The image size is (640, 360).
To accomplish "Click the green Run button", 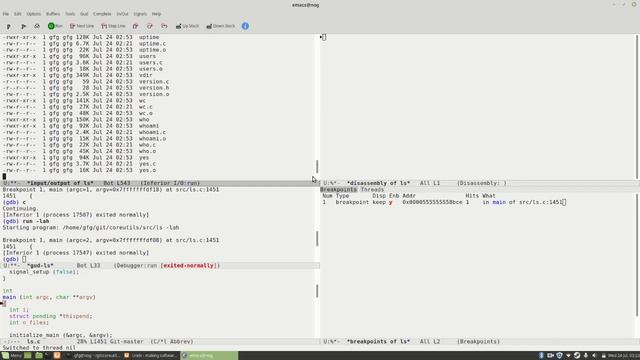I will 55,26.
